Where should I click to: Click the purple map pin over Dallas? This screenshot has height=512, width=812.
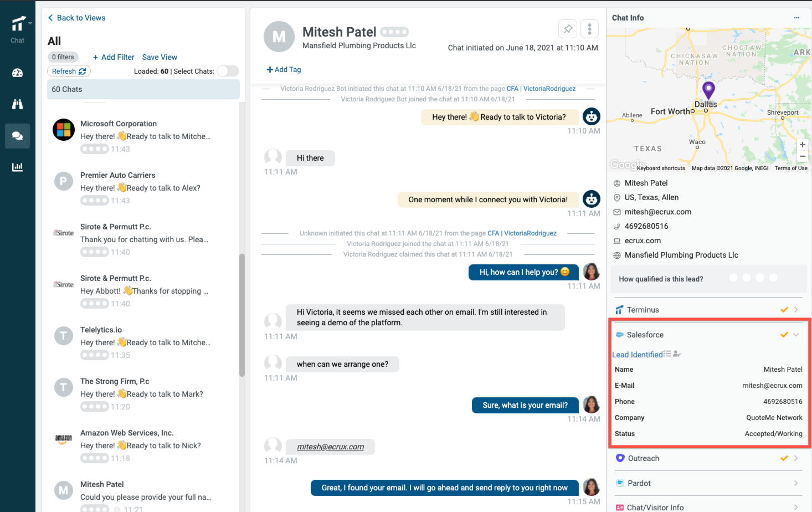tap(708, 90)
